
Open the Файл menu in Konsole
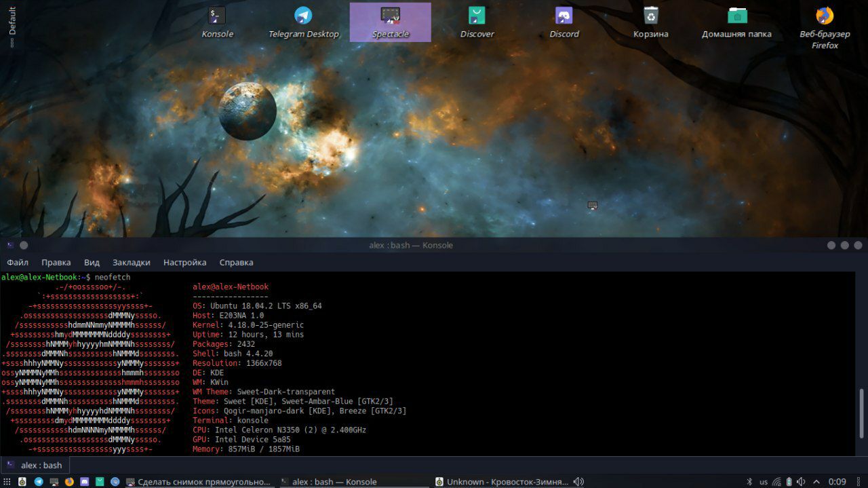coord(18,262)
